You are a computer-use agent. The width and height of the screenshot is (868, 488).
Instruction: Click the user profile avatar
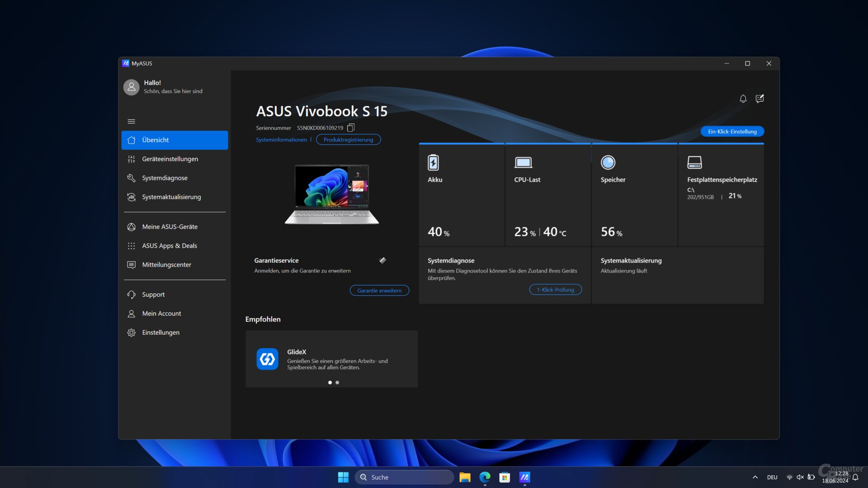tap(132, 87)
